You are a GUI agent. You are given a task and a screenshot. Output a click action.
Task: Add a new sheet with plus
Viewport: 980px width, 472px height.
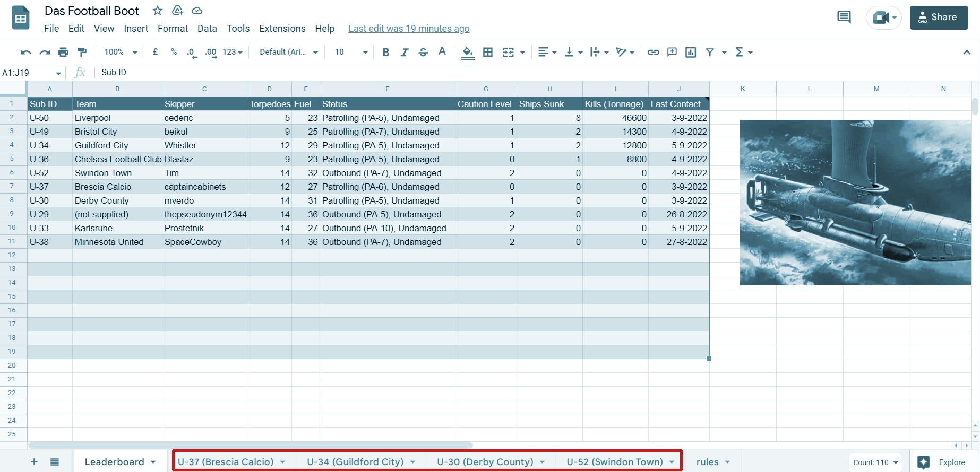[x=34, y=462]
